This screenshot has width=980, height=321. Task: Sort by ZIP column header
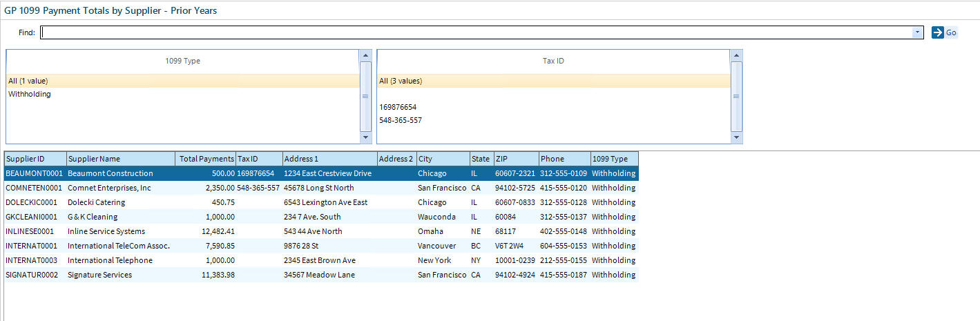tap(516, 159)
